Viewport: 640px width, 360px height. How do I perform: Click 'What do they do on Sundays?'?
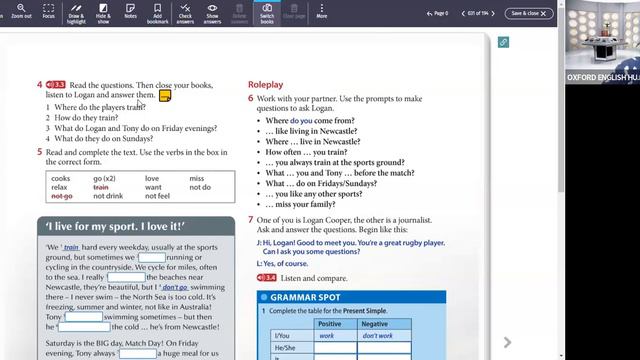point(104,139)
